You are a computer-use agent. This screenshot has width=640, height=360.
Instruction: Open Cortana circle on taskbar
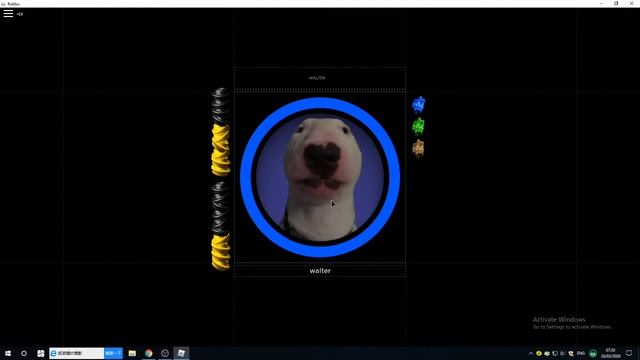pyautogui.click(x=24, y=353)
